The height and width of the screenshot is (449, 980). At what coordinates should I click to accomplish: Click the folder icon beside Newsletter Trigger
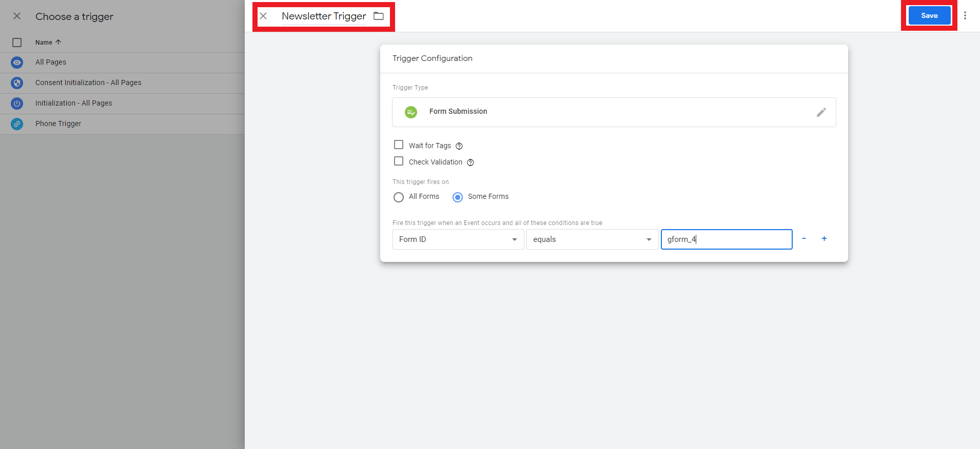(x=379, y=16)
